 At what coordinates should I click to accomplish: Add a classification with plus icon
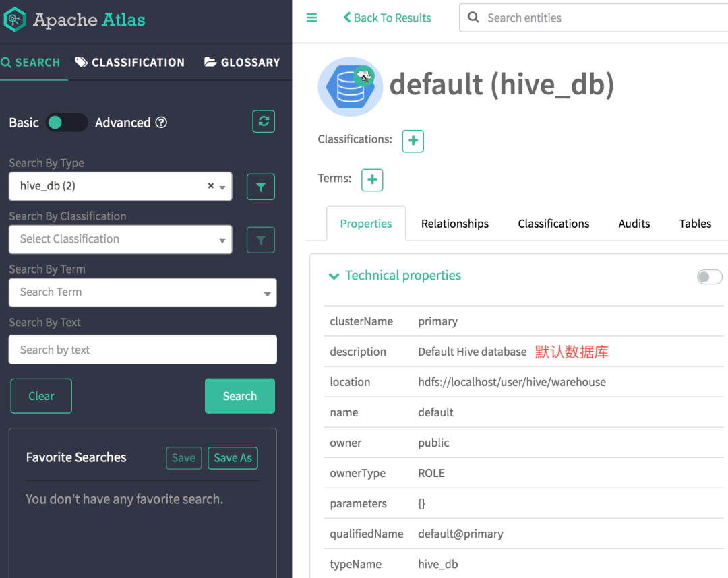coord(413,141)
